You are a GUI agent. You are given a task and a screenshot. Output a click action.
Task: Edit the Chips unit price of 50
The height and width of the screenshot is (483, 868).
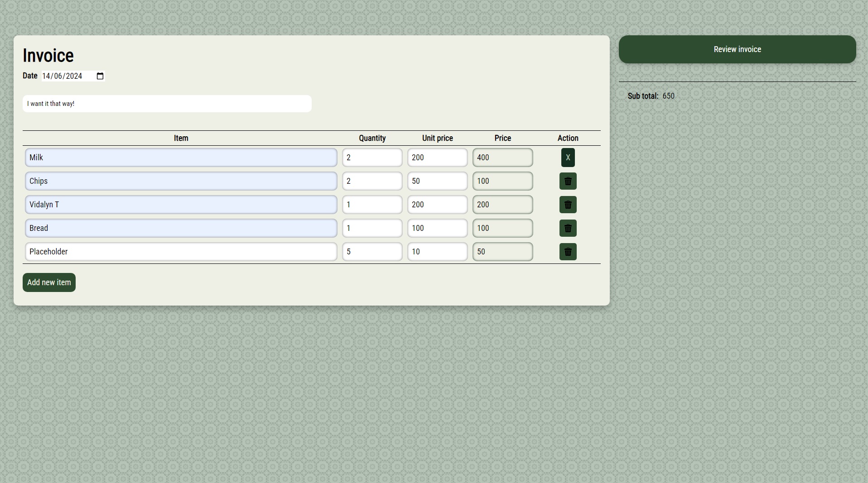(x=437, y=181)
